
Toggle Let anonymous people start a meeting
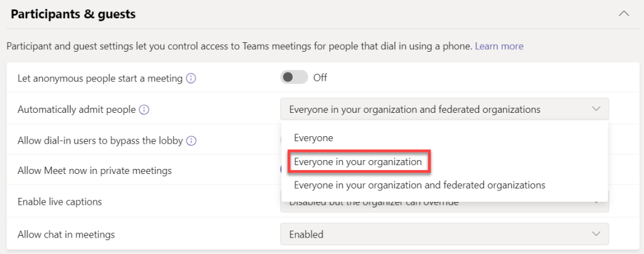point(293,78)
